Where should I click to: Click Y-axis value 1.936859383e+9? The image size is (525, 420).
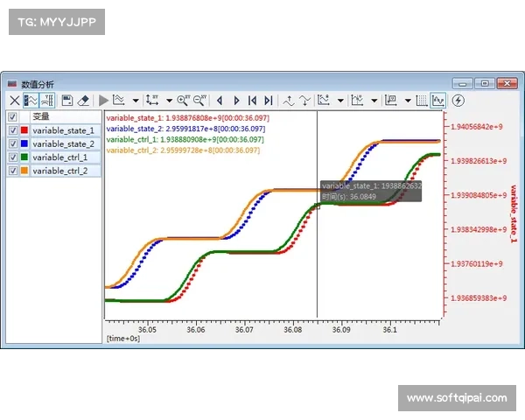[479, 297]
